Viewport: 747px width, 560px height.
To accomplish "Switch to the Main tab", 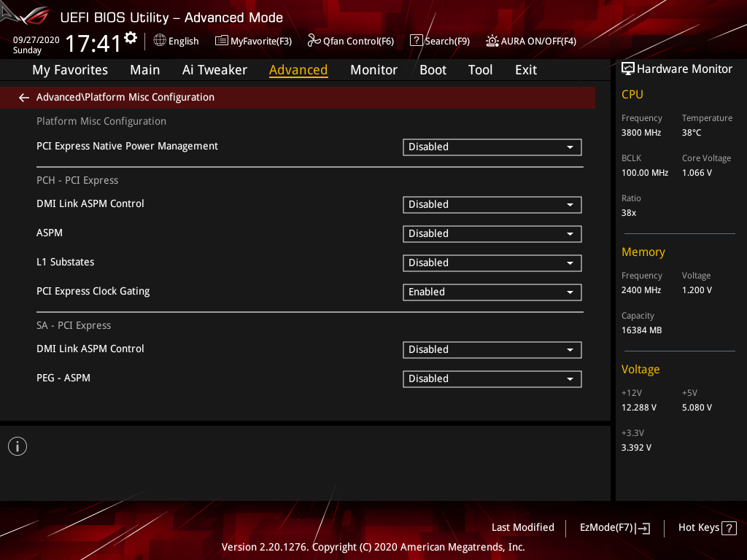I will (145, 70).
